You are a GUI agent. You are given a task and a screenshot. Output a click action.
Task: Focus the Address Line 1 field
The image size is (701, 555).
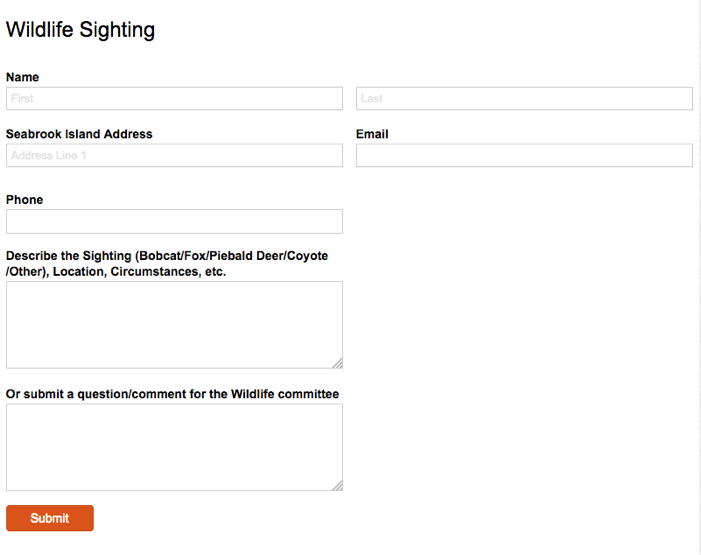pyautogui.click(x=174, y=155)
